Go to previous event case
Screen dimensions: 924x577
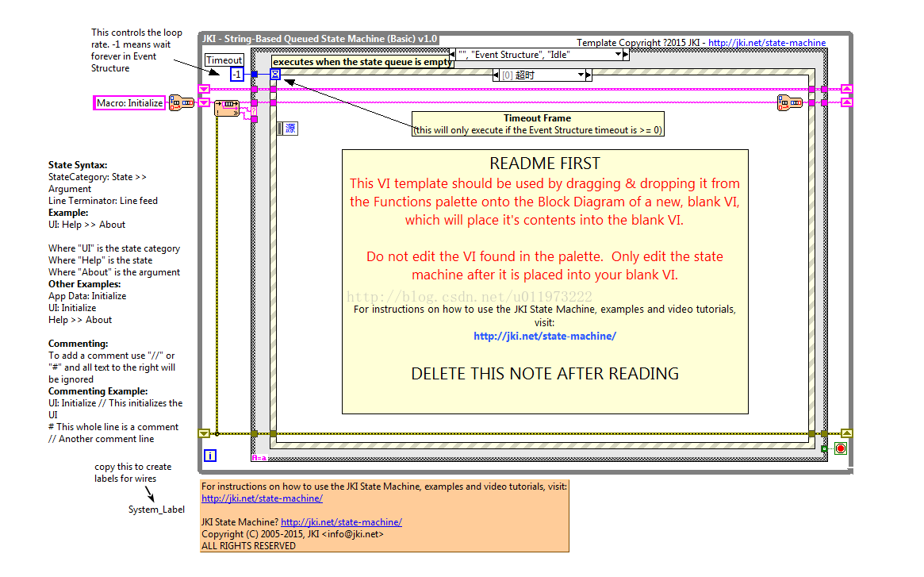496,75
